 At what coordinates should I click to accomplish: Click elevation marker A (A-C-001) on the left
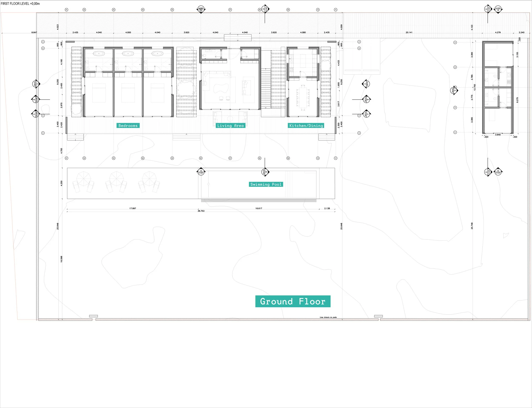coord(36,114)
